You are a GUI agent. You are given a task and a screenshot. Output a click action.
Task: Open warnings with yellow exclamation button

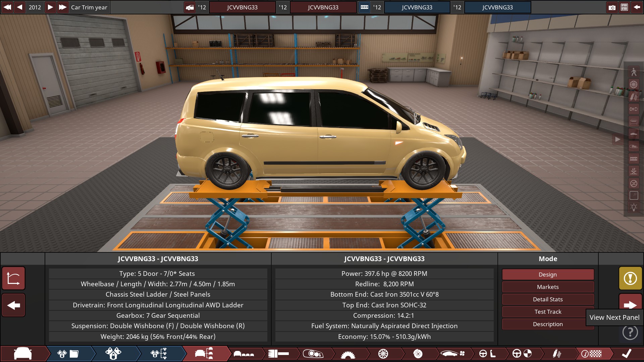coord(630,278)
